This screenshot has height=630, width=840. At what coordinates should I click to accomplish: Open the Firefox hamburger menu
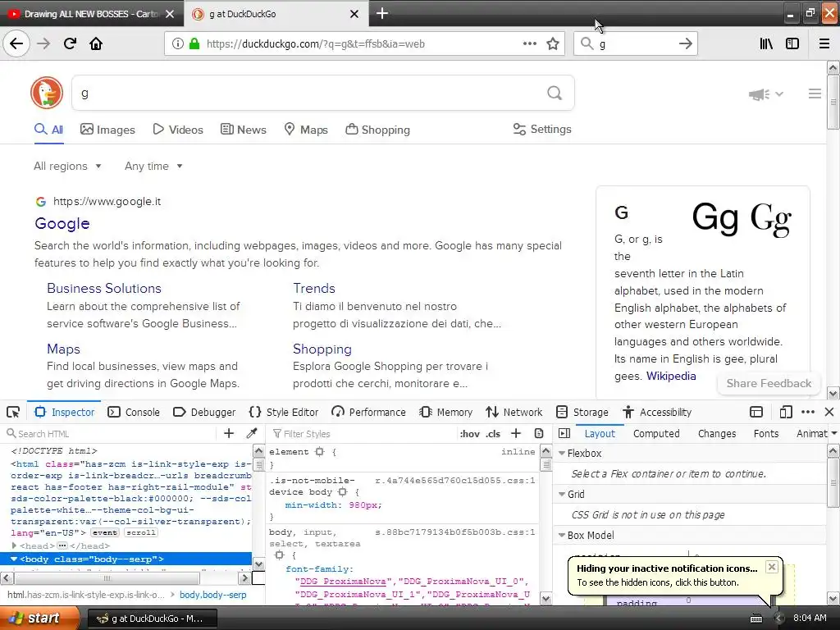824,44
